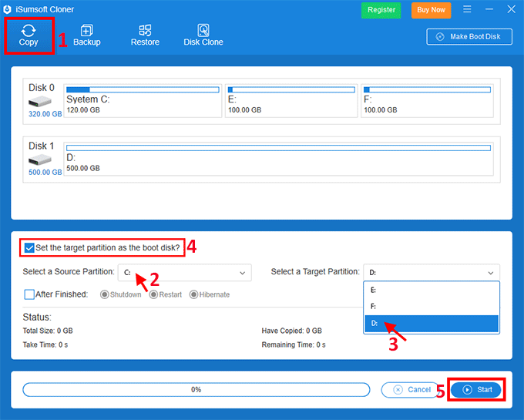This screenshot has height=420, width=524.
Task: Click the Have Copied: 0 GB status
Action: pyautogui.click(x=292, y=331)
